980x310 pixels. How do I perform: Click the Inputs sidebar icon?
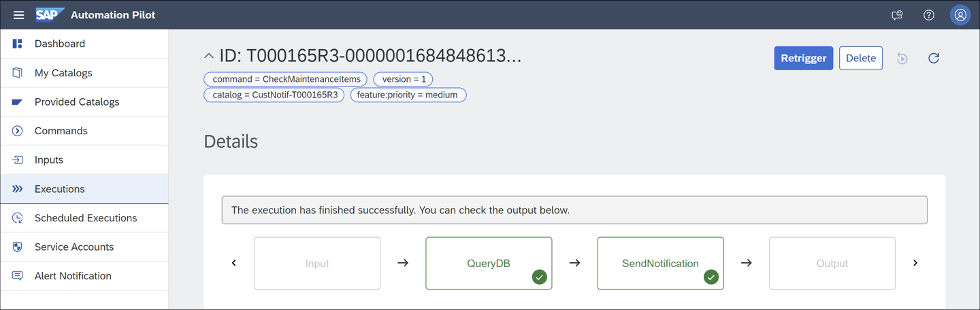point(18,160)
